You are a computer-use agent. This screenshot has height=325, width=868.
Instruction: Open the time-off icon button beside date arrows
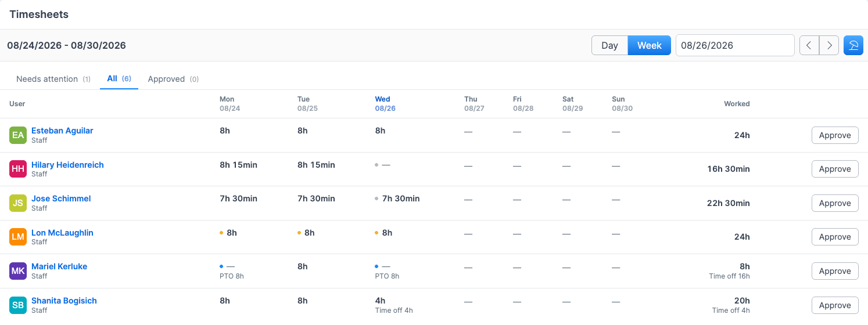(853, 45)
